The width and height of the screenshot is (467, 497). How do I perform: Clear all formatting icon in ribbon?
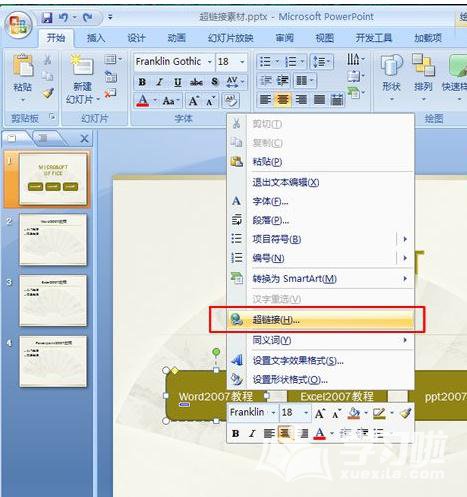coord(231,100)
